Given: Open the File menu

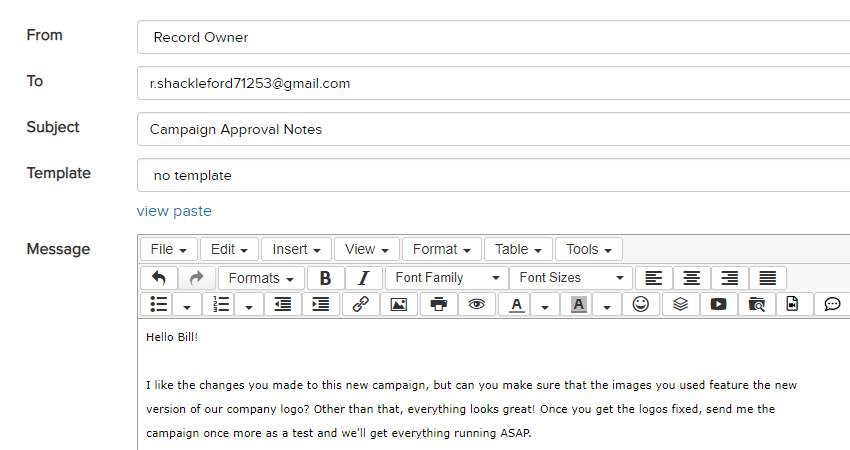Looking at the screenshot, I should point(169,249).
